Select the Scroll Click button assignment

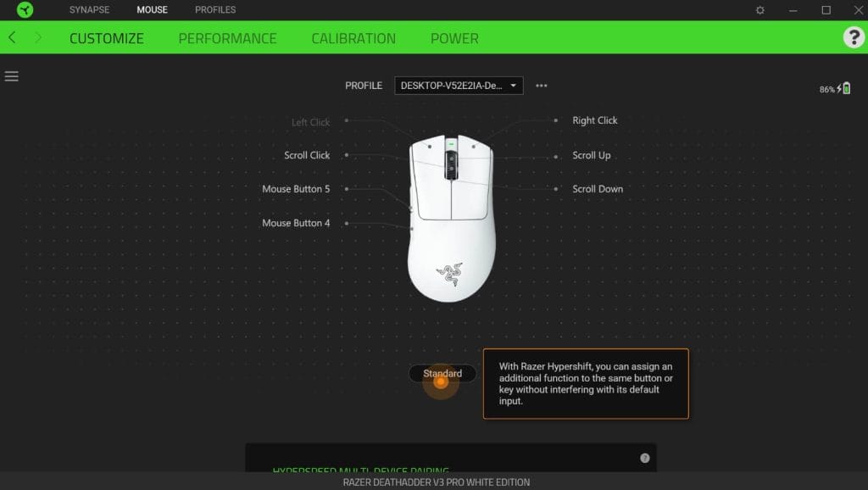[307, 155]
